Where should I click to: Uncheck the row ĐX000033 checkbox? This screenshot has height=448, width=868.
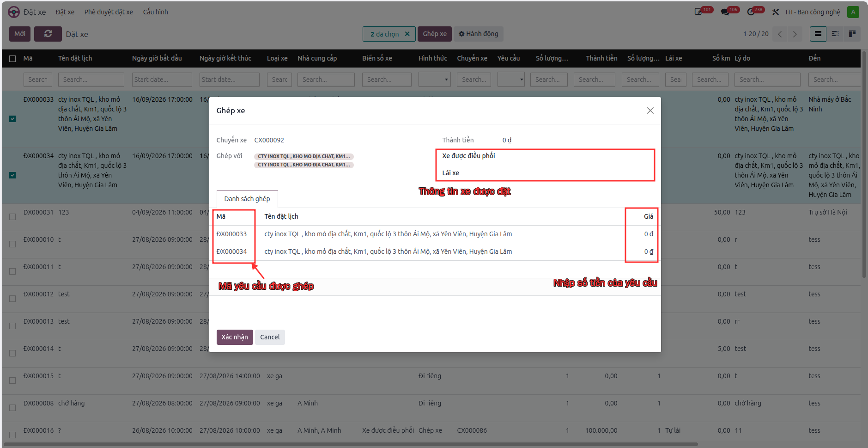click(x=12, y=119)
